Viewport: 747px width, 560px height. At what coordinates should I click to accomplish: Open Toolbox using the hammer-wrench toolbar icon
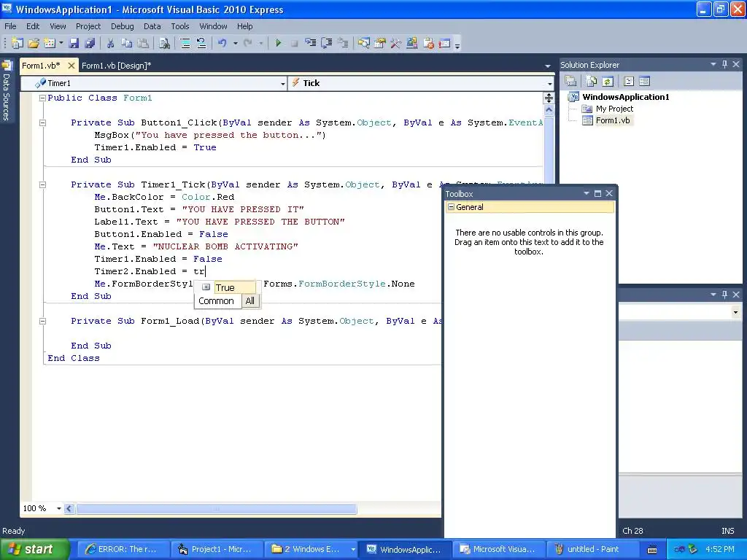(396, 43)
